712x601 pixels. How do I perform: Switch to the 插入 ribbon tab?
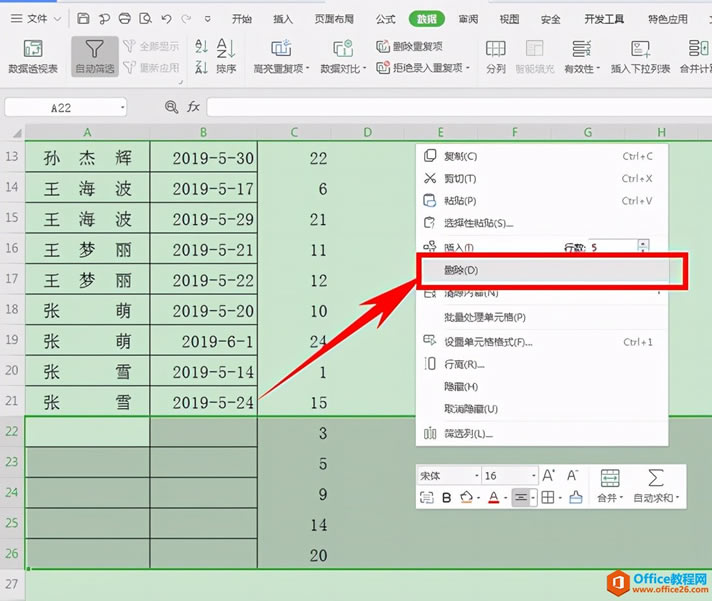point(283,19)
